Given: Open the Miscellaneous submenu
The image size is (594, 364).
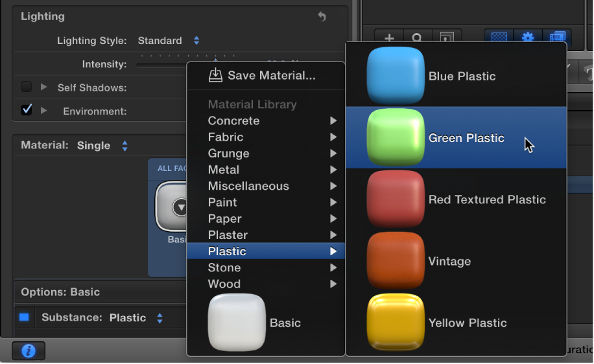Looking at the screenshot, I should (x=266, y=186).
